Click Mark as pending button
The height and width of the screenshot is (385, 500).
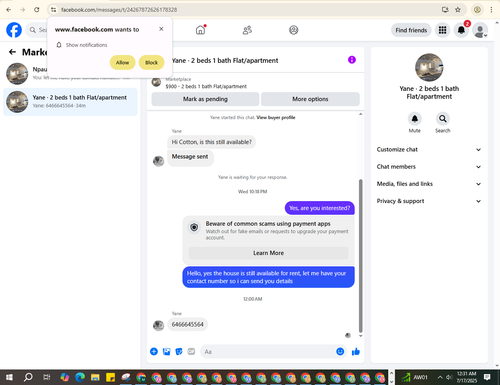205,99
